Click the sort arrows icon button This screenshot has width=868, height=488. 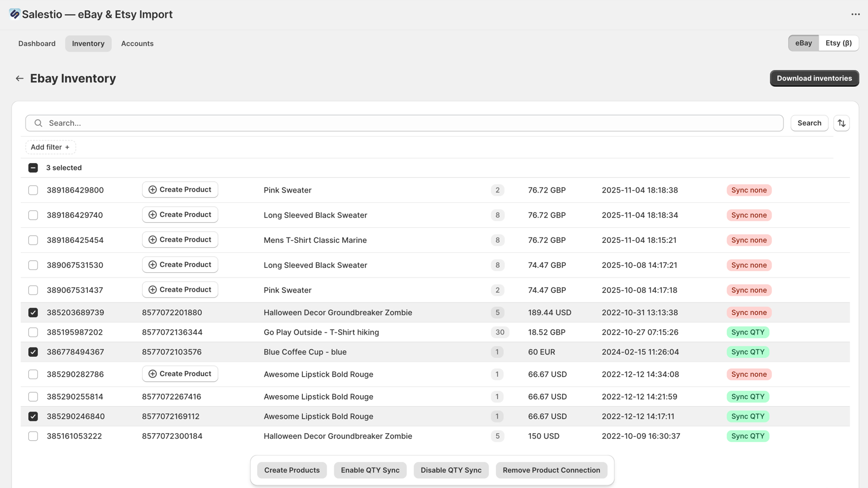[841, 123]
